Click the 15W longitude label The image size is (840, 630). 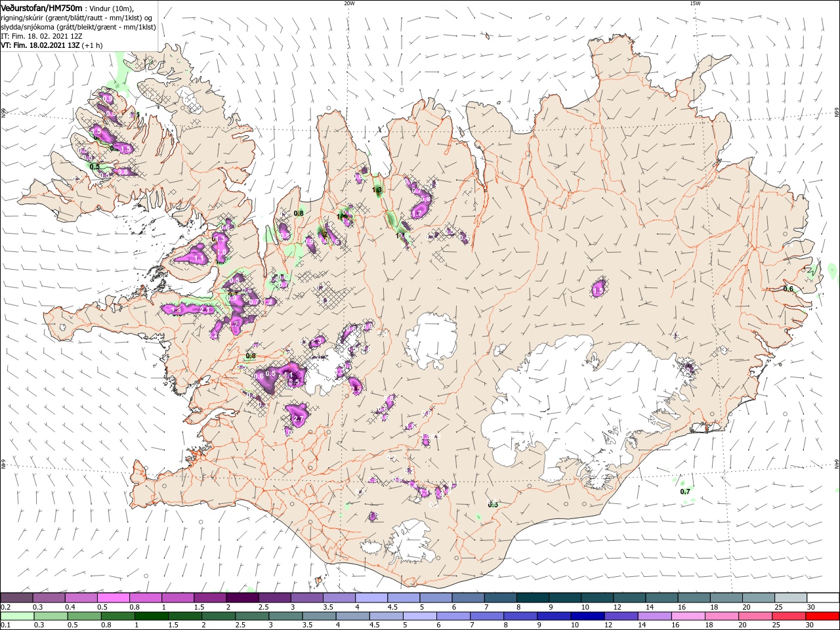[695, 3]
